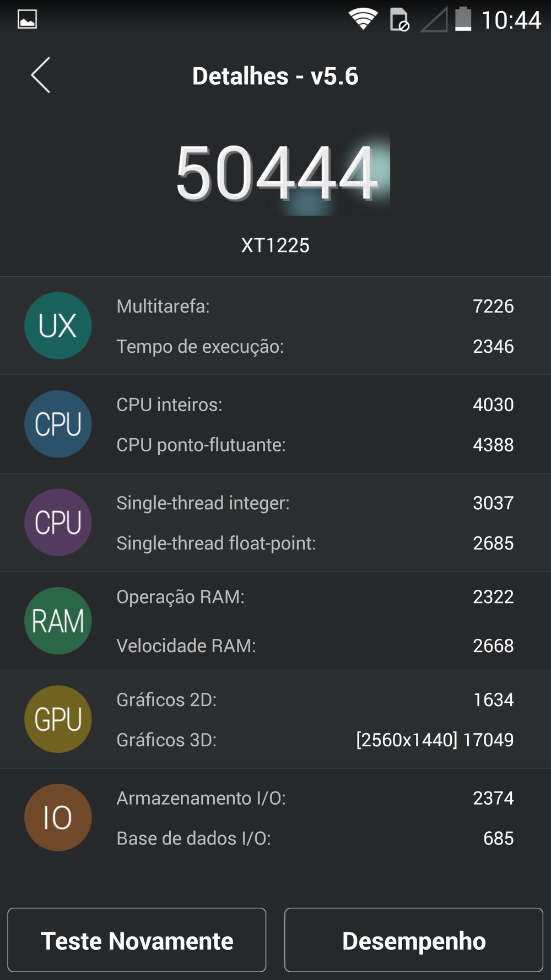Image resolution: width=551 pixels, height=980 pixels.
Task: Tap the blue CPU category icon
Action: pyautogui.click(x=58, y=424)
